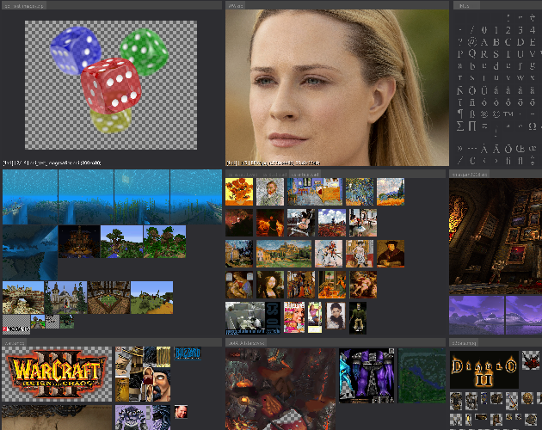This screenshot has height=430, width=542.
Task: Select the tab above the woman's portrait
Action: point(236,6)
